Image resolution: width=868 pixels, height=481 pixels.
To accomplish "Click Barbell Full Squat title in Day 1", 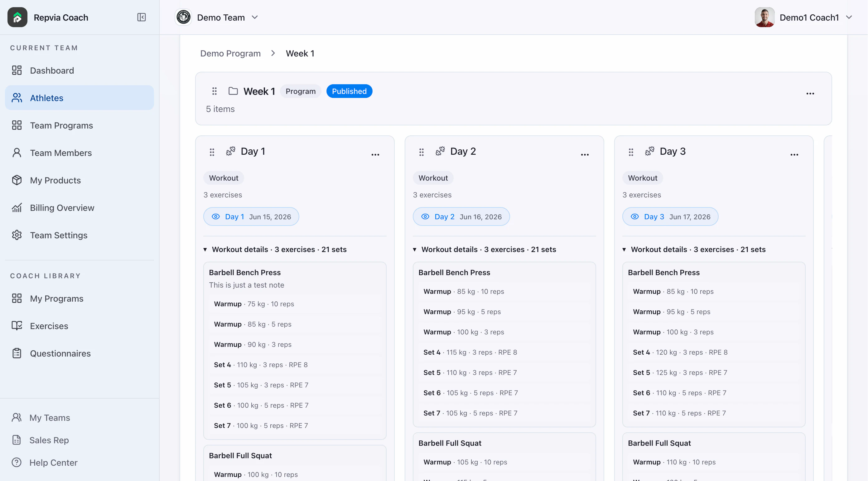I will (240, 455).
